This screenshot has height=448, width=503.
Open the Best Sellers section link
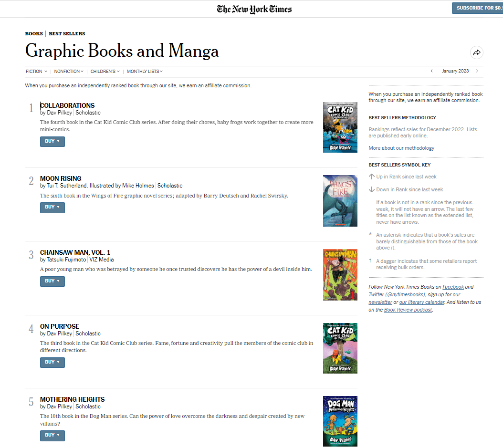click(x=67, y=34)
